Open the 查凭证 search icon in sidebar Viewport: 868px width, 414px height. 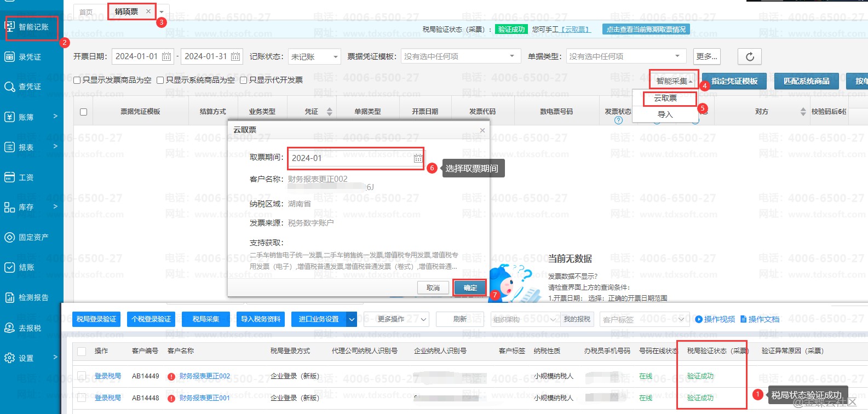click(9, 87)
